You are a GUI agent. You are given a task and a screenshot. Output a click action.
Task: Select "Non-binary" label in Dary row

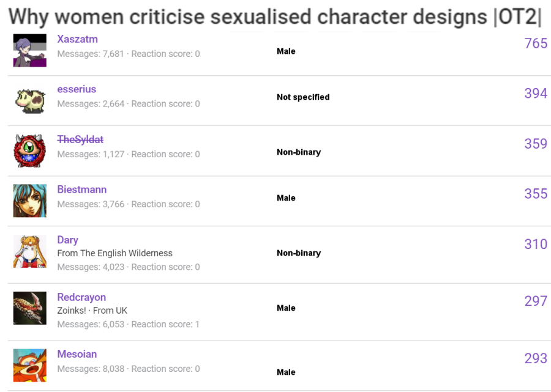pyautogui.click(x=299, y=253)
